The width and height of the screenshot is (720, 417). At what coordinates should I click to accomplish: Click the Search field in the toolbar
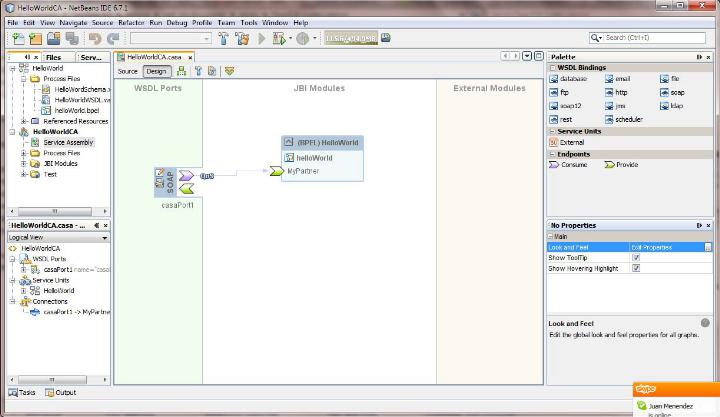[x=647, y=38]
